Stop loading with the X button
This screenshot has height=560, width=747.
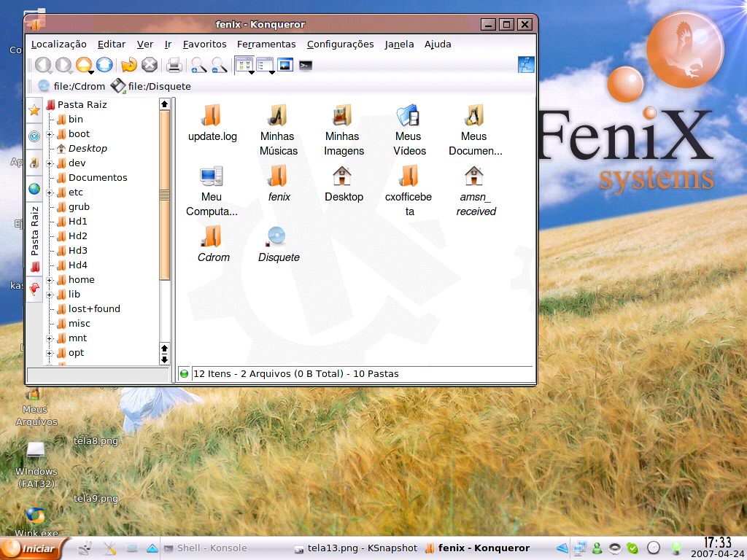click(x=150, y=65)
